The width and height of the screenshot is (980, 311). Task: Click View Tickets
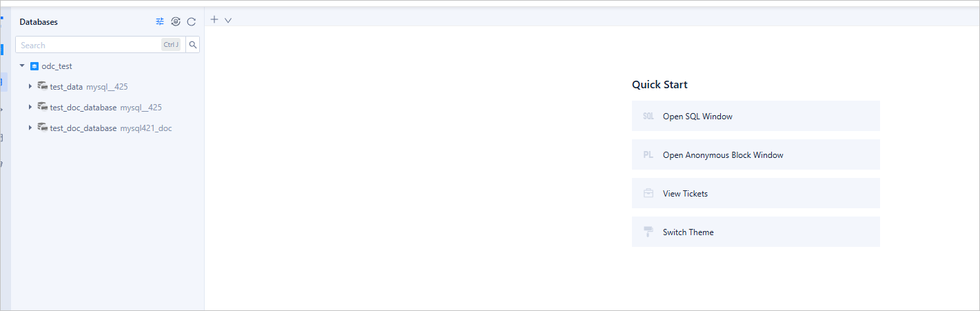coord(685,194)
